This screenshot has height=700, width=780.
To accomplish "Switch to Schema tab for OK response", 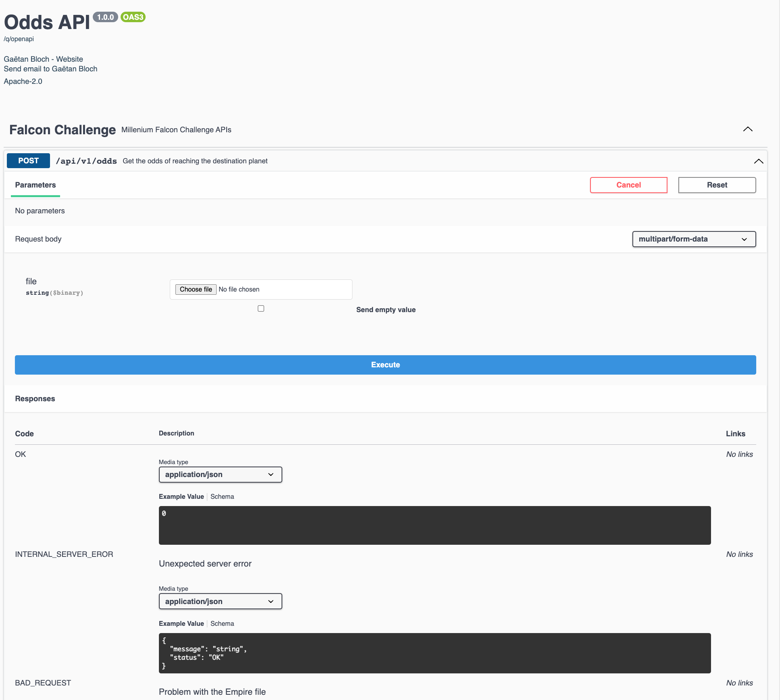I will tap(222, 497).
